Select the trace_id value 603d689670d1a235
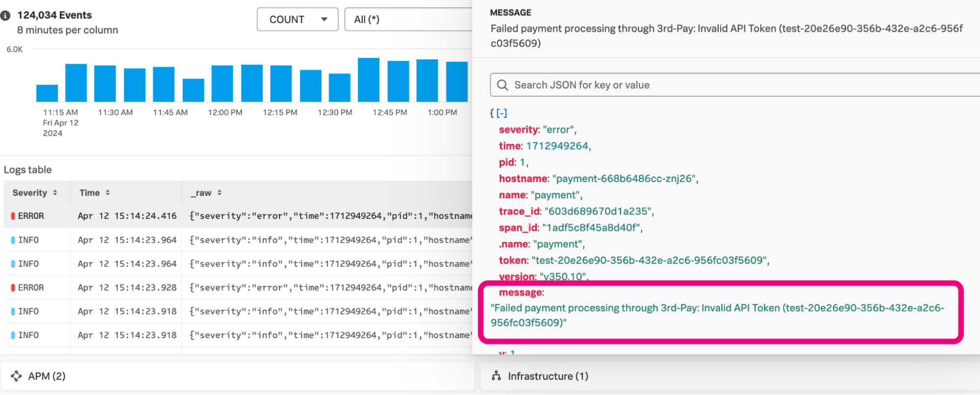 tap(598, 211)
